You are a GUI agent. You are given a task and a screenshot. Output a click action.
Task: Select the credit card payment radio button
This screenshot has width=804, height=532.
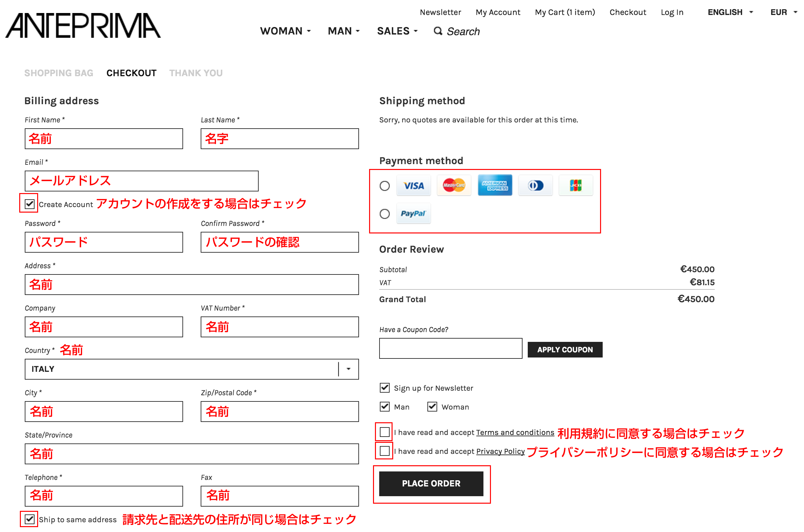click(384, 186)
